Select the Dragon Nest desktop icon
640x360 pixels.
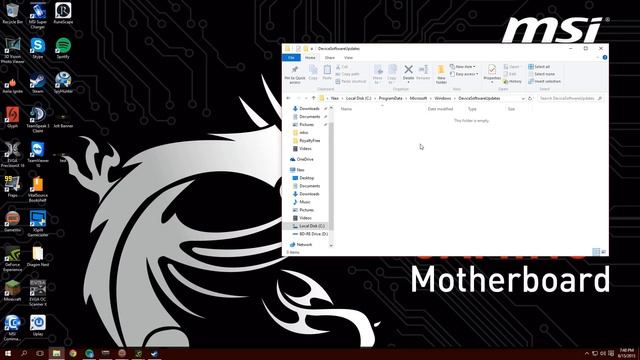click(x=38, y=256)
